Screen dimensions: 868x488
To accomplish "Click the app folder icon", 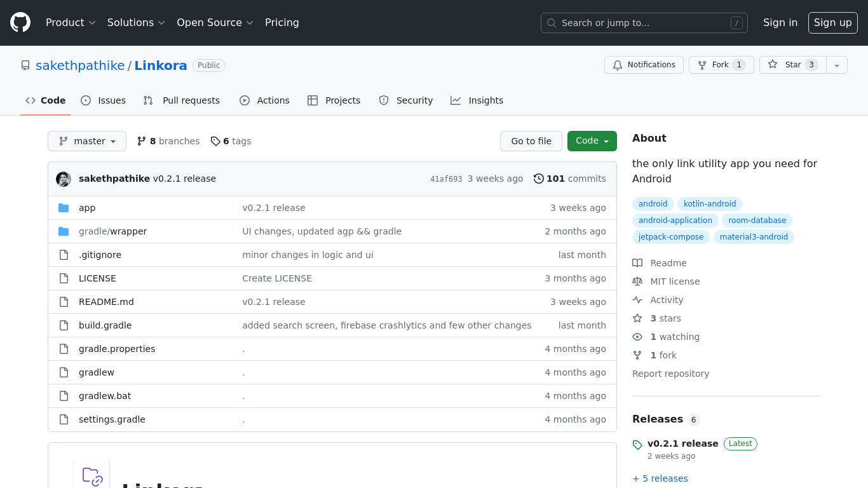I will click(64, 208).
